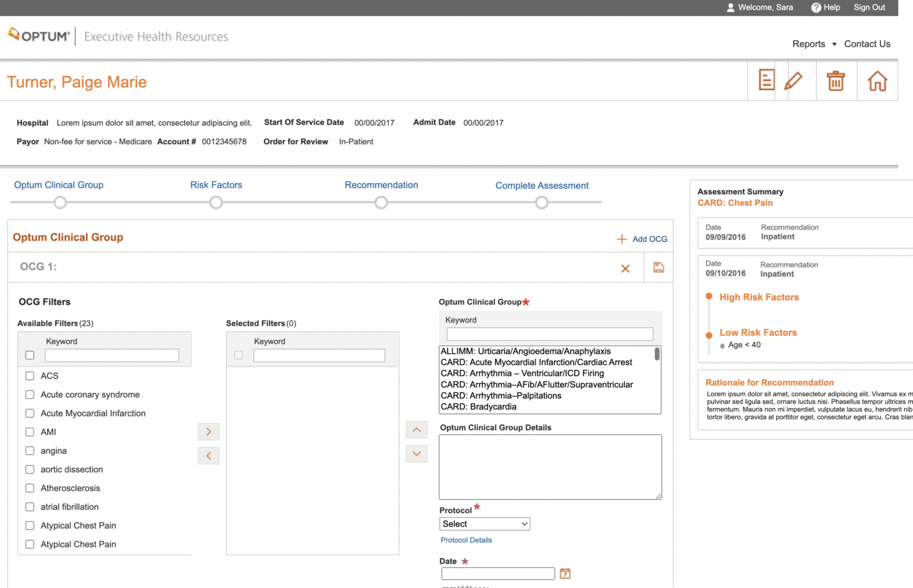Go to home via house icon
The image size is (913, 588).
[x=877, y=81]
